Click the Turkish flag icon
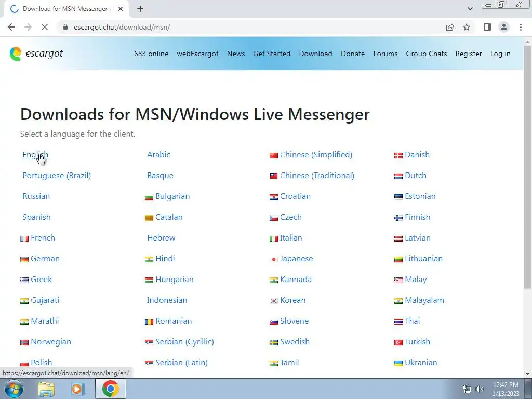 [x=398, y=343]
